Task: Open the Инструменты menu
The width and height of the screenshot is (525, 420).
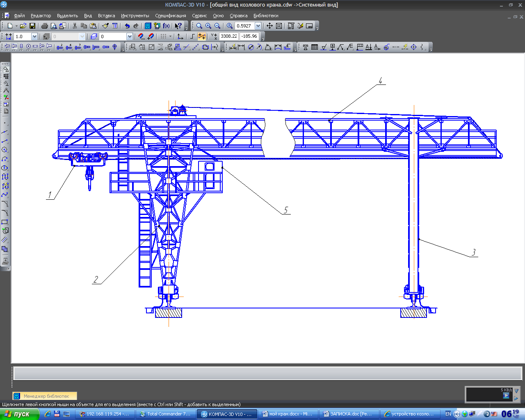Action: [x=135, y=16]
